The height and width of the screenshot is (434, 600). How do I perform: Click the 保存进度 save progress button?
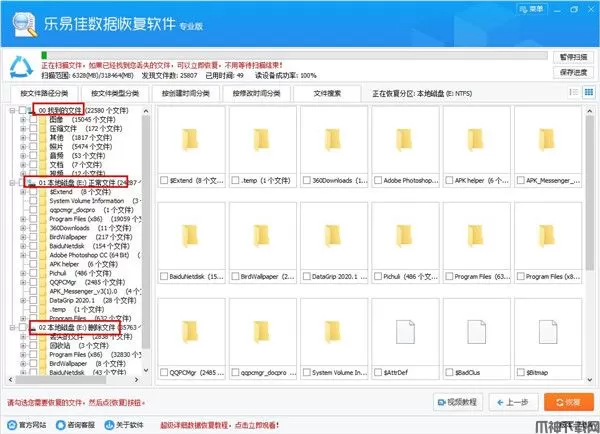[x=573, y=73]
